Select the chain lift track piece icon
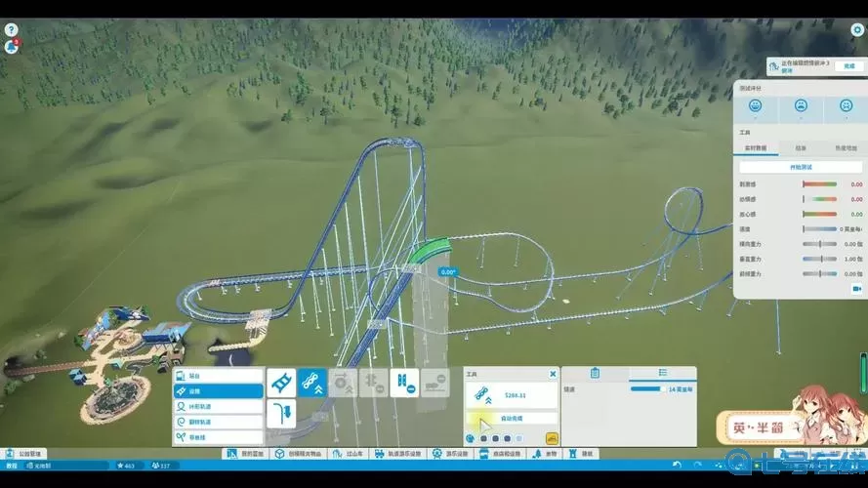The height and width of the screenshot is (488, 868). [312, 382]
